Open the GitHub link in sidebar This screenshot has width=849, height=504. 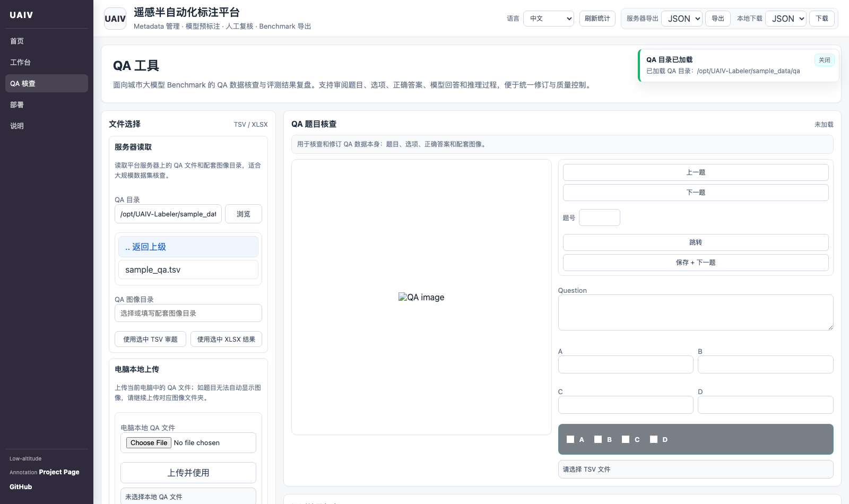tap(21, 486)
